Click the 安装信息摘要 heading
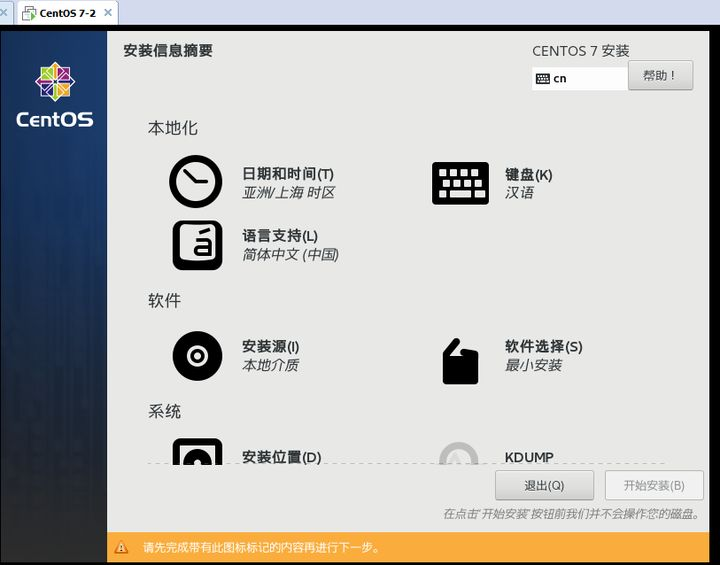 [168, 51]
